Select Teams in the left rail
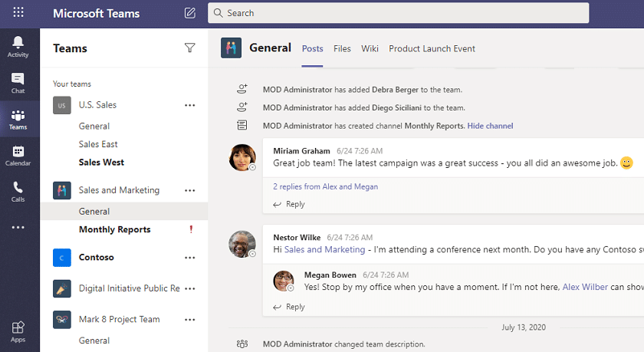Image resolution: width=644 pixels, height=352 pixels. tap(18, 120)
